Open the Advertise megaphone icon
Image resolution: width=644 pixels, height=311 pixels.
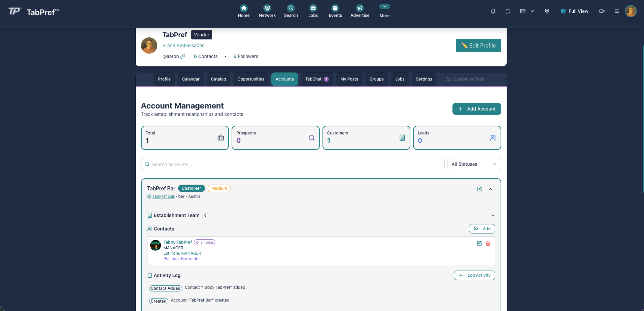360,8
